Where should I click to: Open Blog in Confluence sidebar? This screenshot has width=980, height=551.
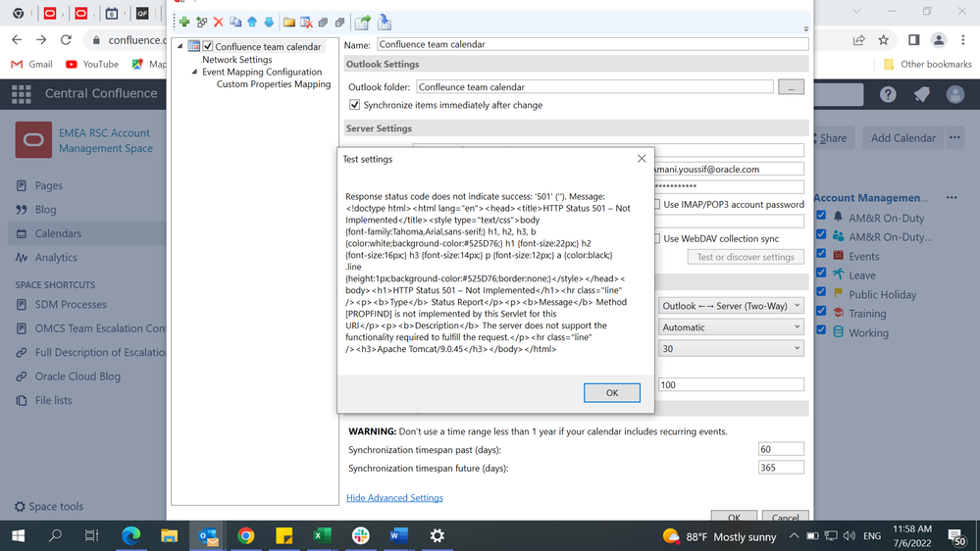click(x=45, y=209)
